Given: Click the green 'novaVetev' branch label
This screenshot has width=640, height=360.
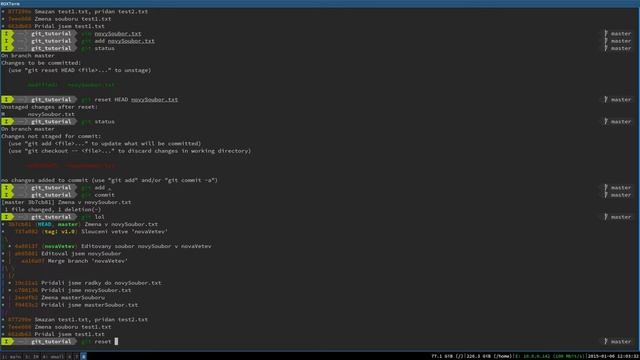Looking at the screenshot, I should (60, 246).
